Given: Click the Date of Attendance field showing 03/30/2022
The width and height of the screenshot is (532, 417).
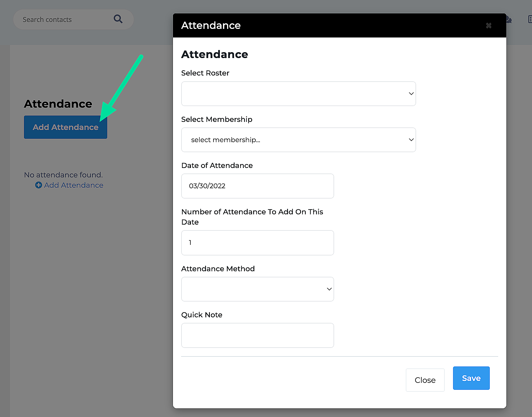Looking at the screenshot, I should (257, 186).
